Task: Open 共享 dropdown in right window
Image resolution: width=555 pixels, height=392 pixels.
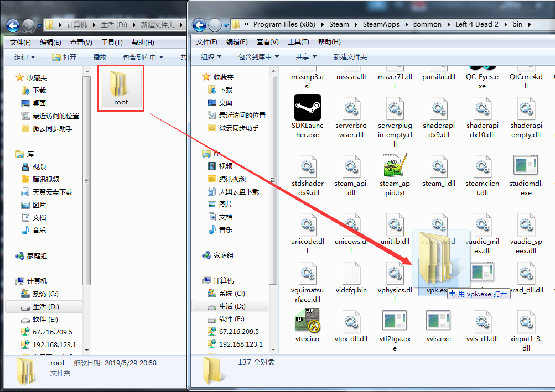Action: (306, 56)
